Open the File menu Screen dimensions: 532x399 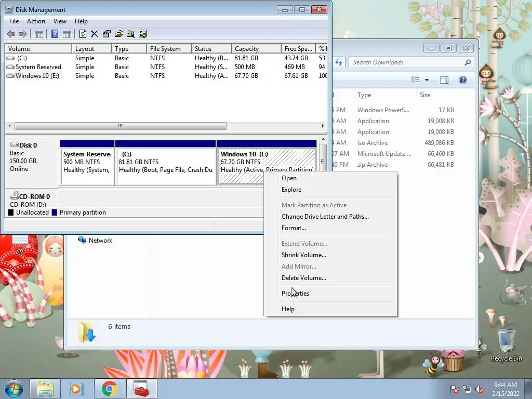tap(14, 21)
